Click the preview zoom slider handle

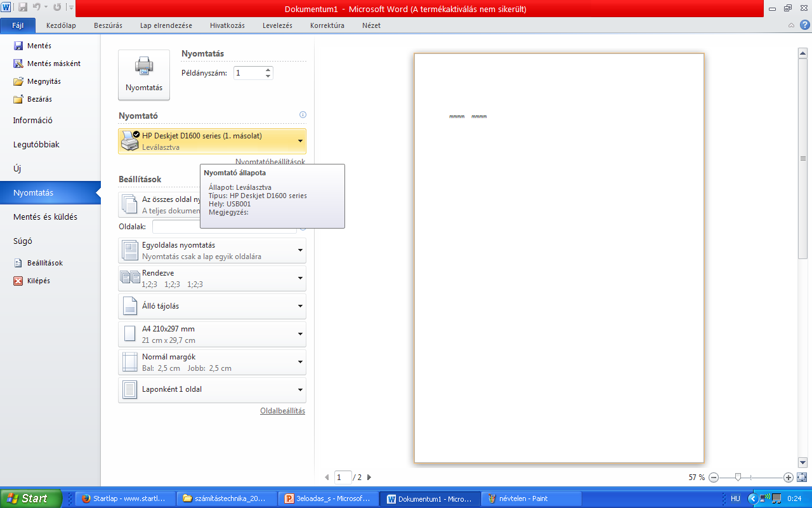[738, 477]
